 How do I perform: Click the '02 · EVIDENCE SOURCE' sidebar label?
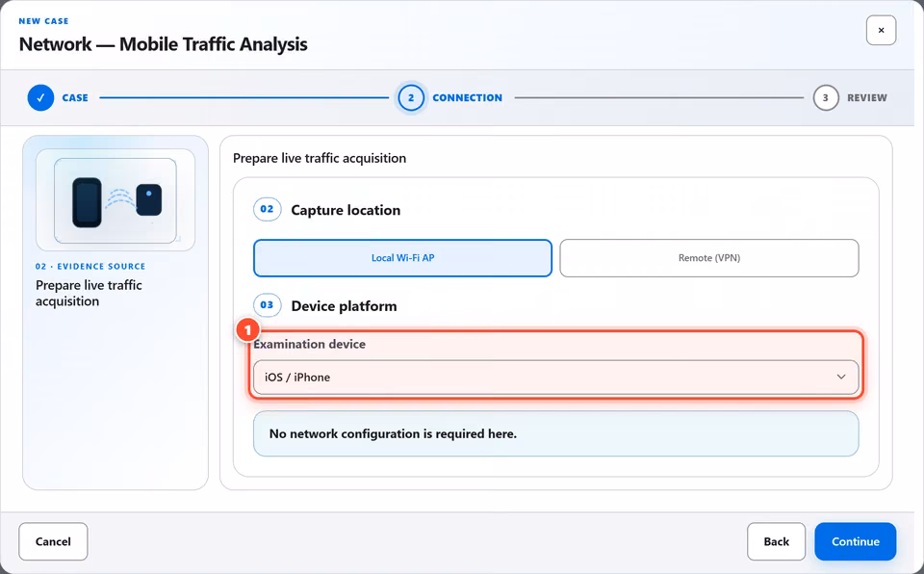[90, 267]
